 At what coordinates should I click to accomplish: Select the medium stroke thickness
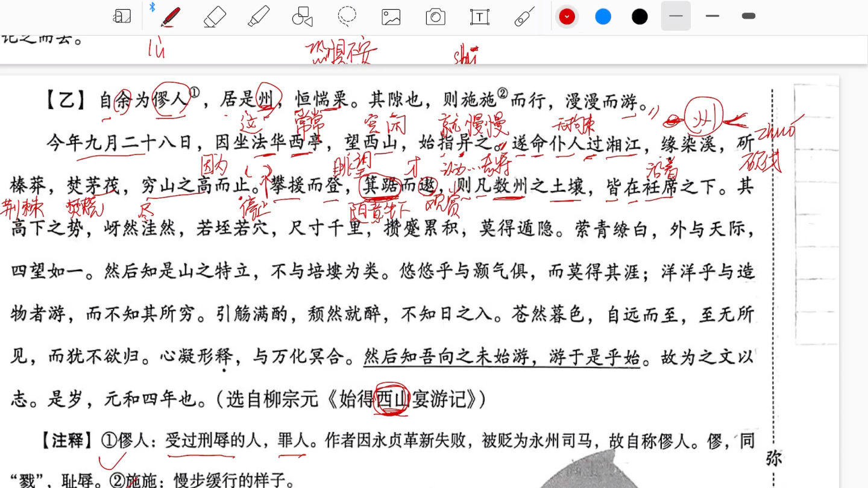tap(712, 16)
